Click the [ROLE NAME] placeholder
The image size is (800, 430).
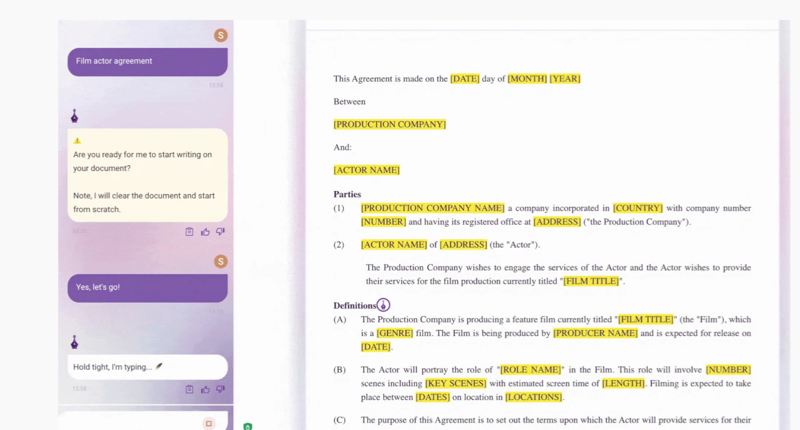[530, 369]
